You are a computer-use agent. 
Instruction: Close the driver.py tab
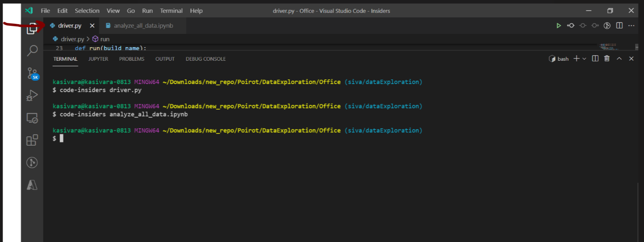pos(92,25)
